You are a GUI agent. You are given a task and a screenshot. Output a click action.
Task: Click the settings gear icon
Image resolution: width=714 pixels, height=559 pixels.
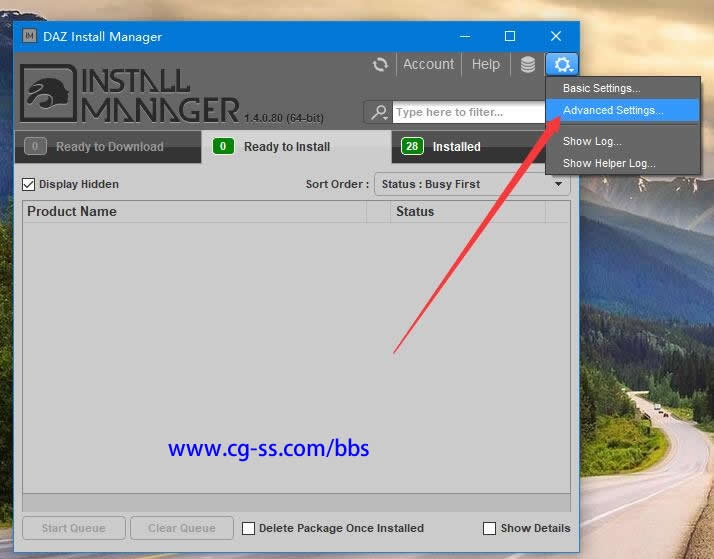click(x=562, y=65)
